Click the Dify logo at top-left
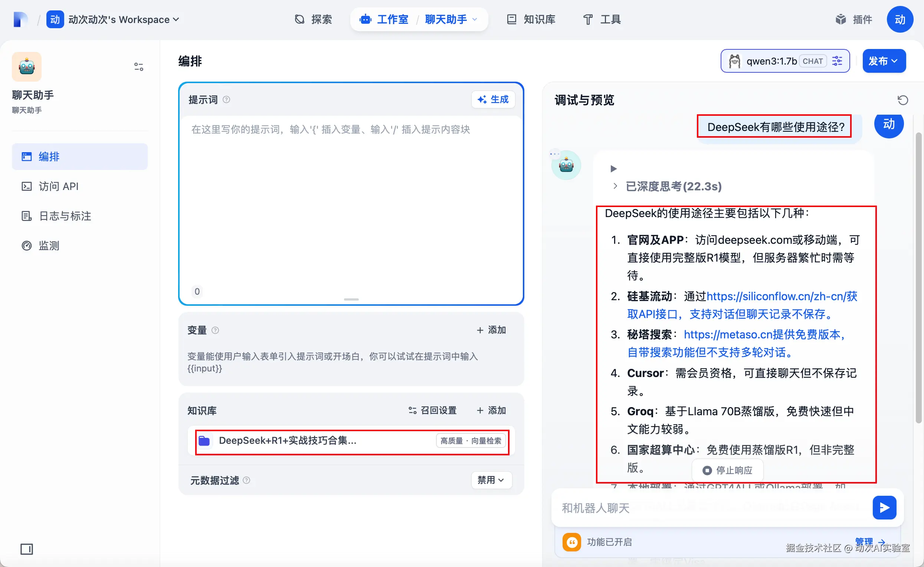Image resolution: width=924 pixels, height=567 pixels. coord(20,20)
